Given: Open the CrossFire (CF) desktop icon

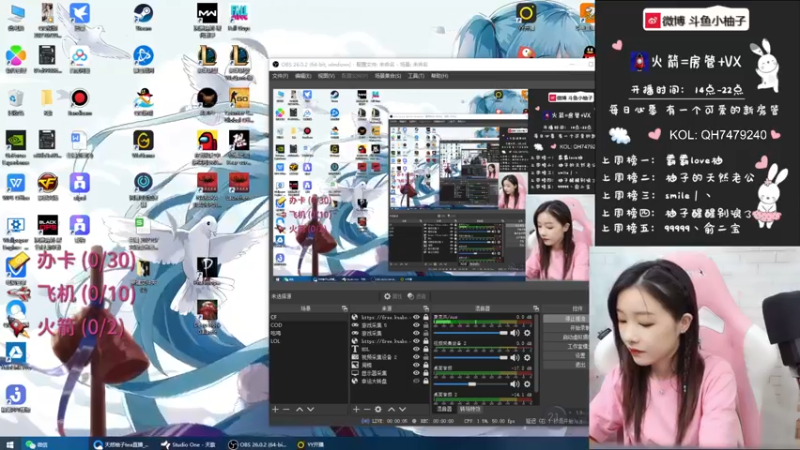Looking at the screenshot, I should pyautogui.click(x=47, y=187).
